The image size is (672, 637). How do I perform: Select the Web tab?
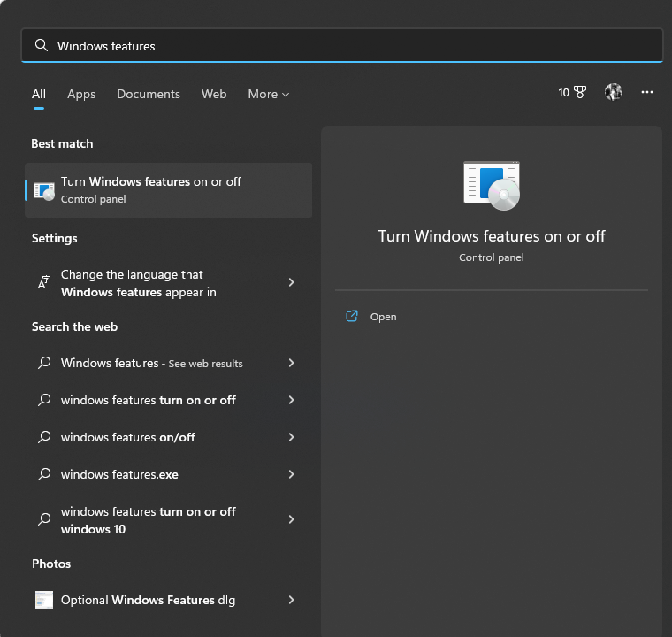point(214,94)
